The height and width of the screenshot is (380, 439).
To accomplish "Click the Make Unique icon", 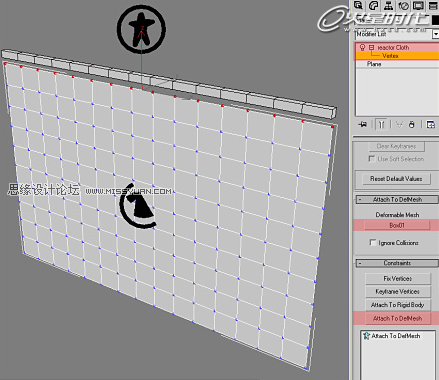I will [399, 124].
